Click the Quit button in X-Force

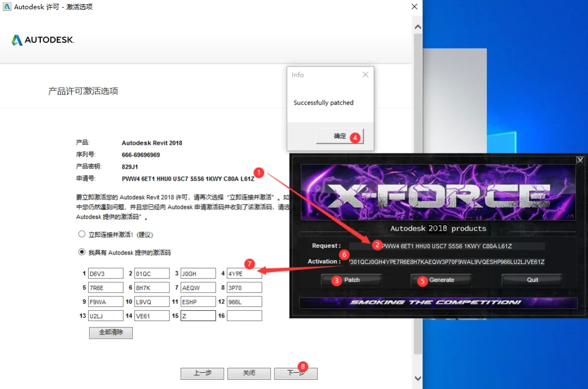(x=532, y=280)
